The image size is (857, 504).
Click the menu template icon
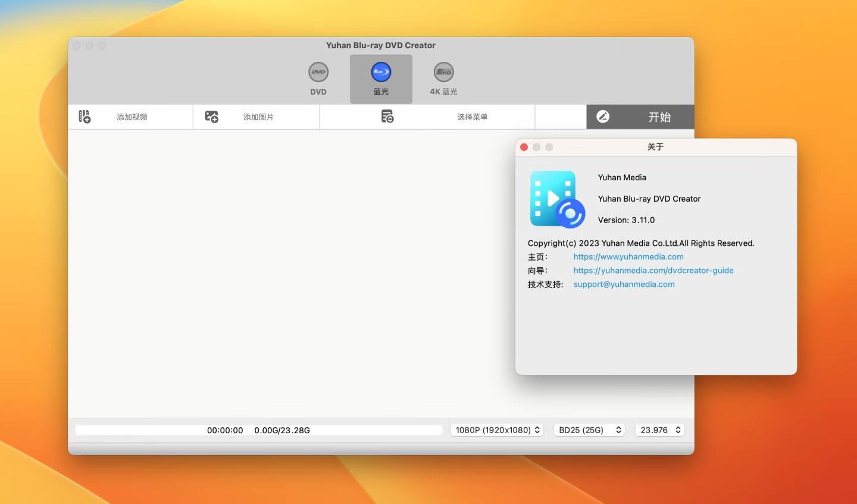pos(387,117)
